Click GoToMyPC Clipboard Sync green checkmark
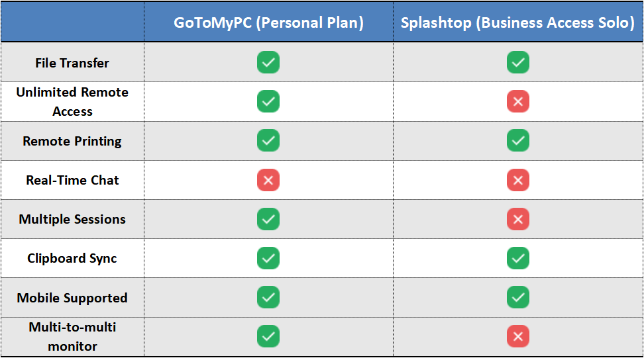The height and width of the screenshot is (358, 644). [x=268, y=258]
